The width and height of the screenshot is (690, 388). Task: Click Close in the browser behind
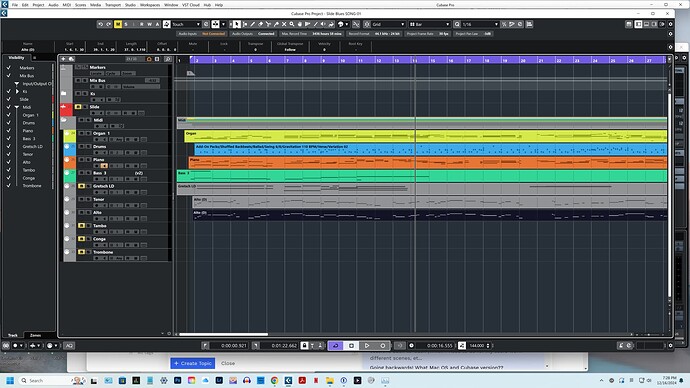(x=228, y=363)
